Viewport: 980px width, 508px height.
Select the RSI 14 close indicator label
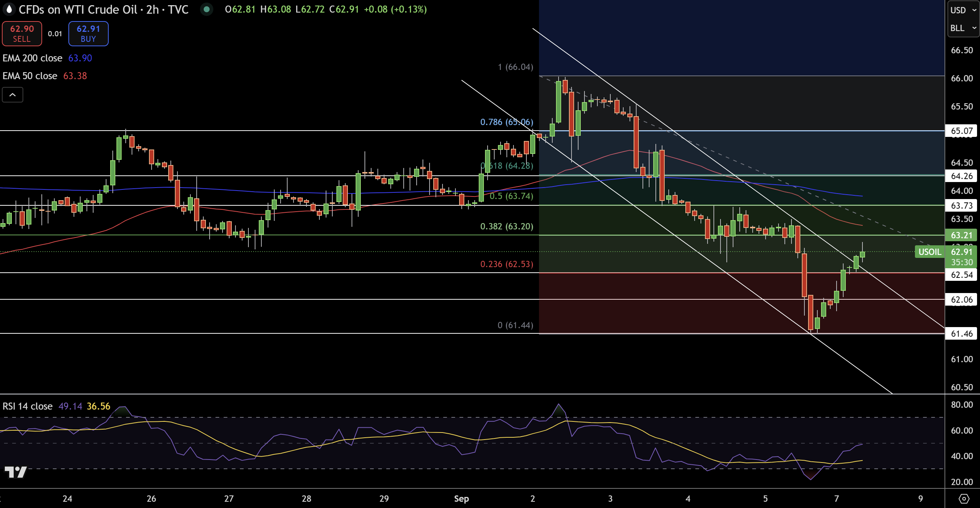tap(27, 406)
